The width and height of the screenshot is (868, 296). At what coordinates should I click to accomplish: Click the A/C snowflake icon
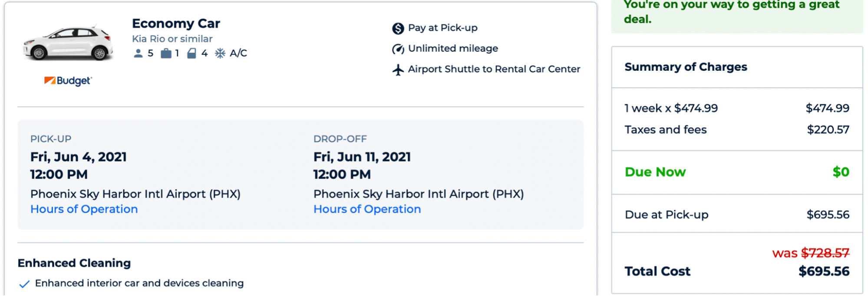[x=221, y=53]
